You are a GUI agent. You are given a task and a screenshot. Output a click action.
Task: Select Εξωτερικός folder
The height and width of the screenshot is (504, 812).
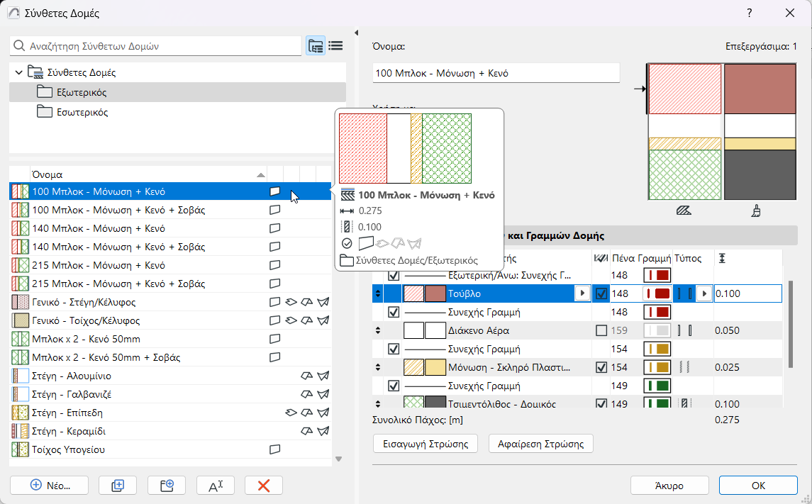[x=177, y=92]
